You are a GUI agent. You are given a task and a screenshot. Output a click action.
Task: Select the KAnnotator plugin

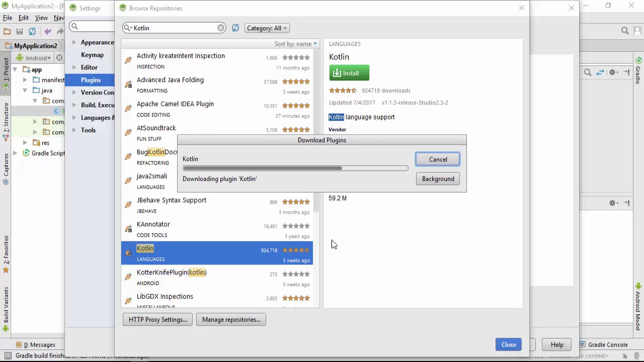(x=217, y=229)
